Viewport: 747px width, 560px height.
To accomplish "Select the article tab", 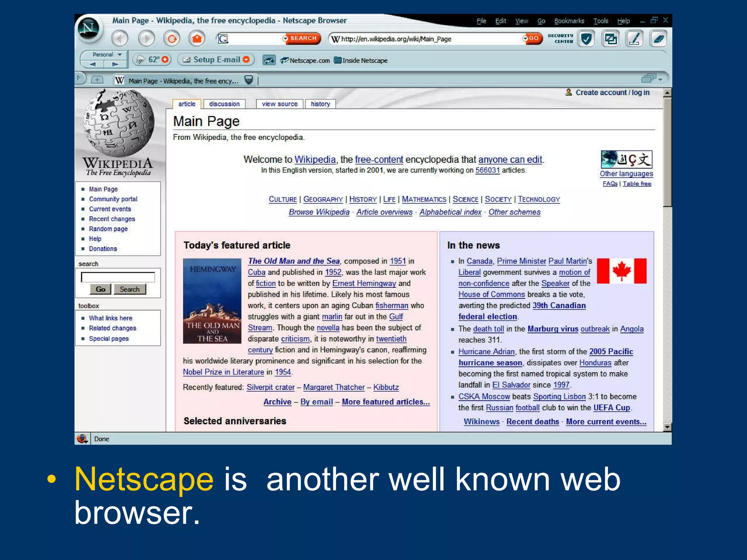I will click(187, 104).
